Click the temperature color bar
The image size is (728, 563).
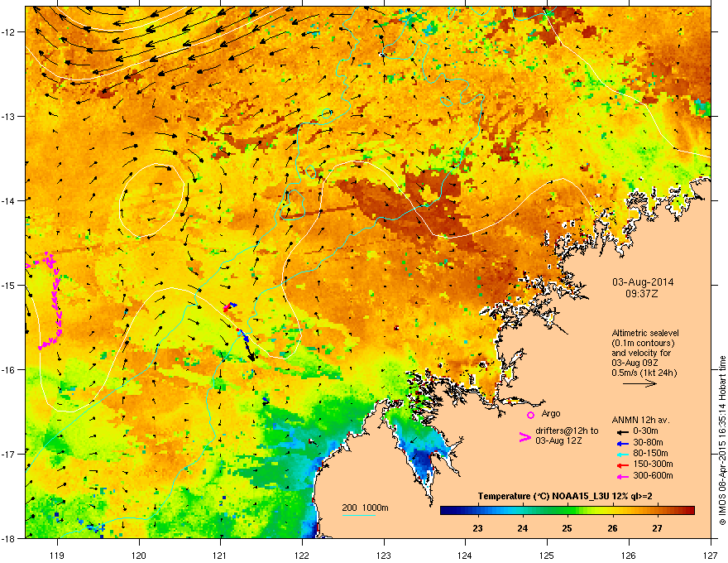pyautogui.click(x=567, y=511)
